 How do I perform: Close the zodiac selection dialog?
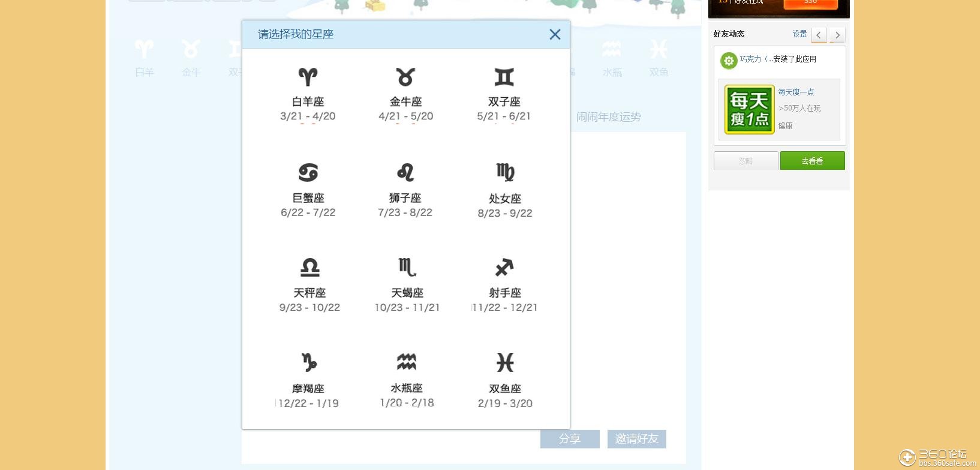555,35
